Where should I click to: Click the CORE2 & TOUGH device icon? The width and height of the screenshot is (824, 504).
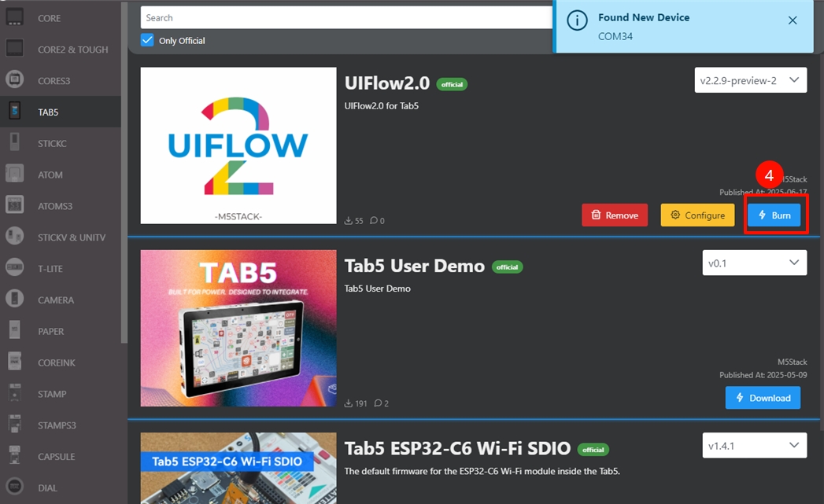coord(15,48)
